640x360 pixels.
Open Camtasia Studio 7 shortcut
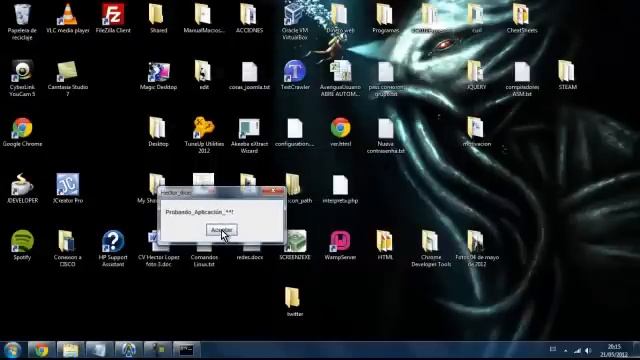(68, 78)
